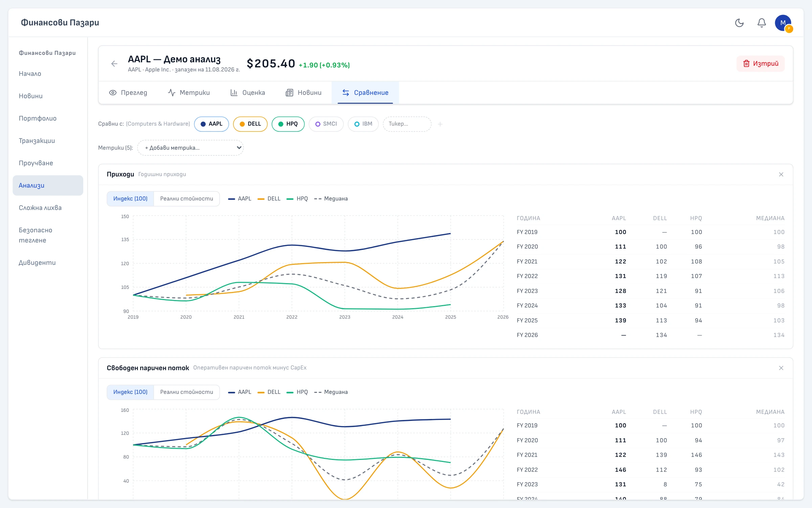Enable SMCI comparison chip

[326, 124]
